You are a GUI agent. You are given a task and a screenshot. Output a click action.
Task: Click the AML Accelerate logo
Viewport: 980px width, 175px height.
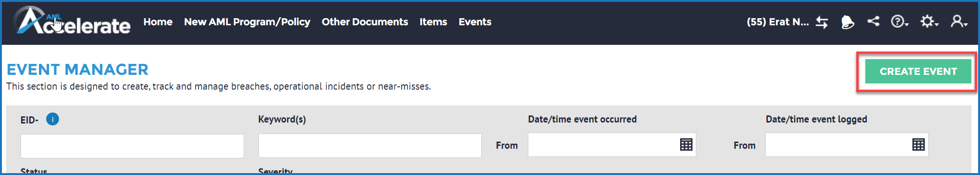tap(72, 21)
